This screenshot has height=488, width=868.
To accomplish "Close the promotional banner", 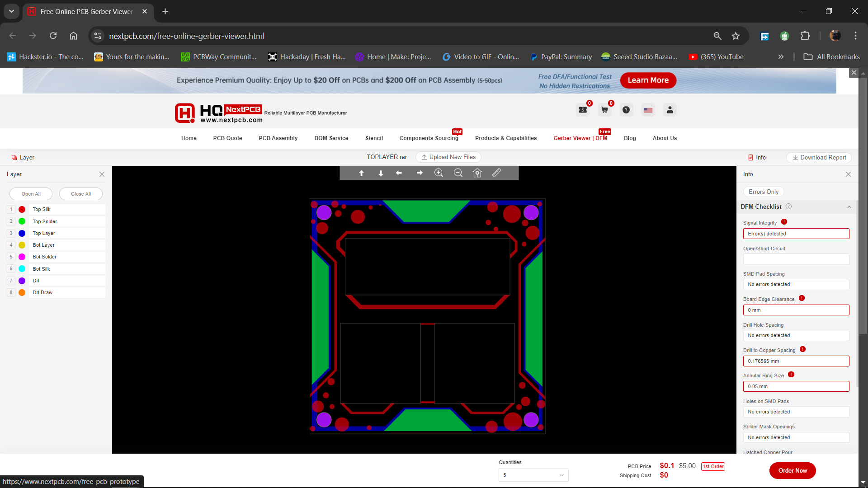I will [x=854, y=73].
